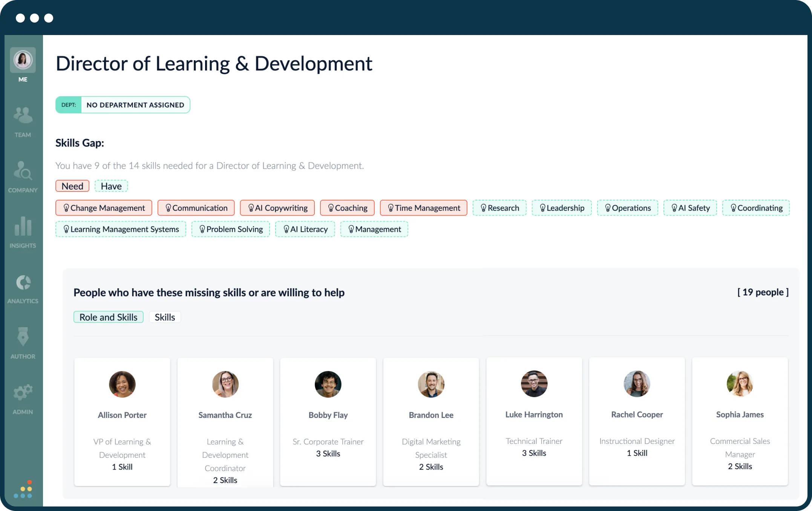Open Allison Porter's profile photo
The image size is (812, 511).
[122, 384]
